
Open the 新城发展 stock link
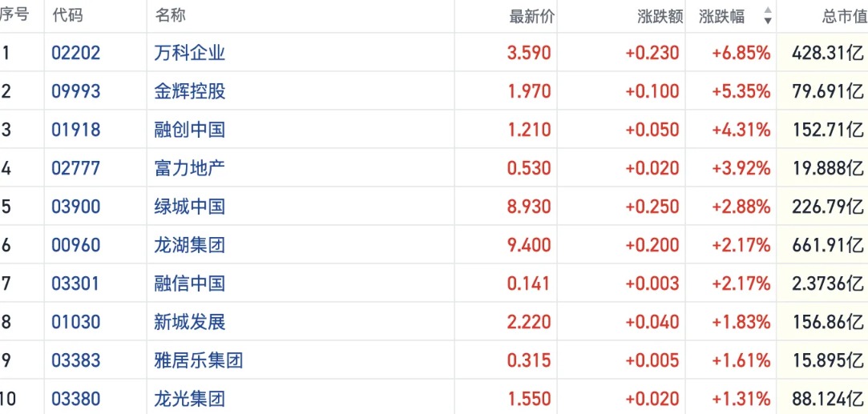tap(190, 322)
